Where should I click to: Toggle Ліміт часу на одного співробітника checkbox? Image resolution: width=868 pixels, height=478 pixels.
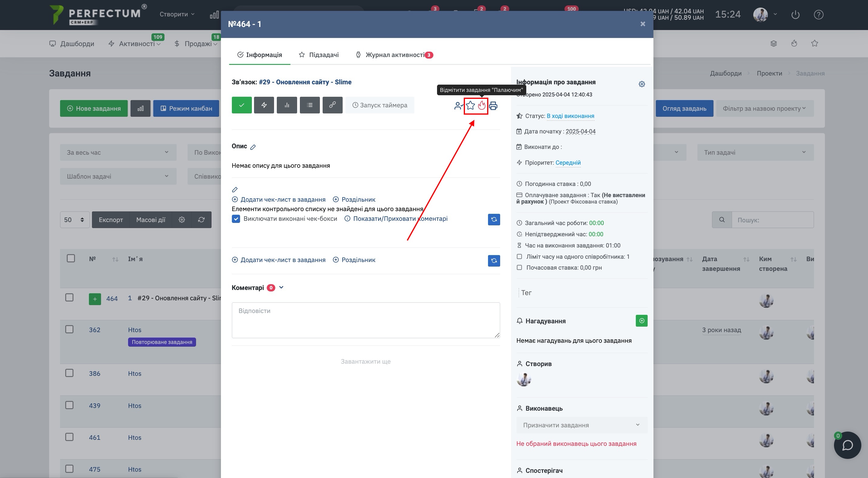tap(519, 257)
